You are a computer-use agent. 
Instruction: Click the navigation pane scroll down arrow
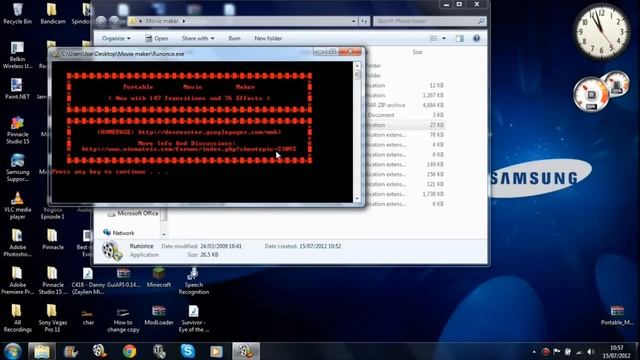(x=164, y=234)
